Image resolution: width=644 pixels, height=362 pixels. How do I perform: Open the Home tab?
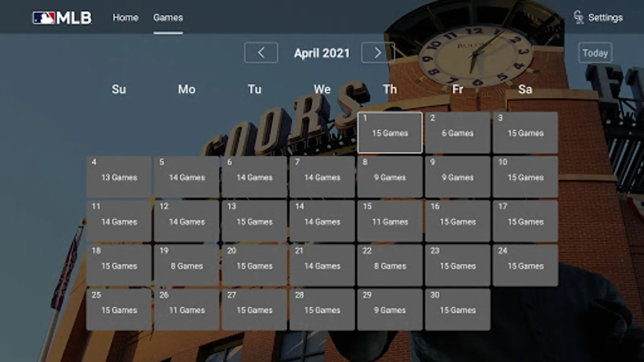click(x=126, y=18)
